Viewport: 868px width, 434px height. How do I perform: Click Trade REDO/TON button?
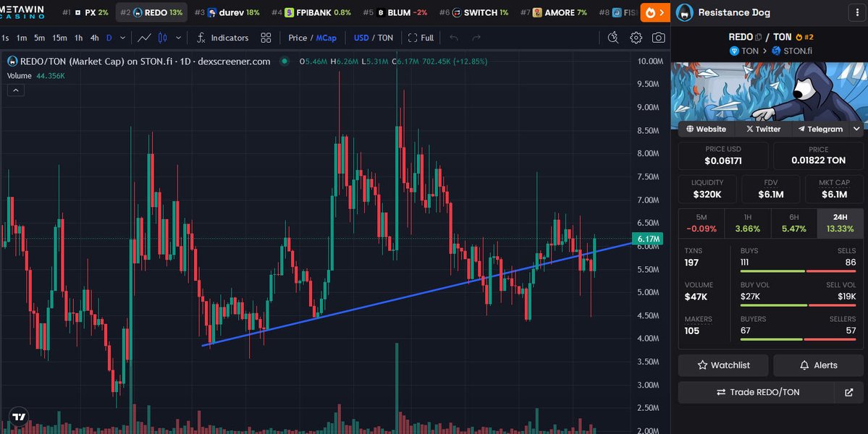coord(757,392)
